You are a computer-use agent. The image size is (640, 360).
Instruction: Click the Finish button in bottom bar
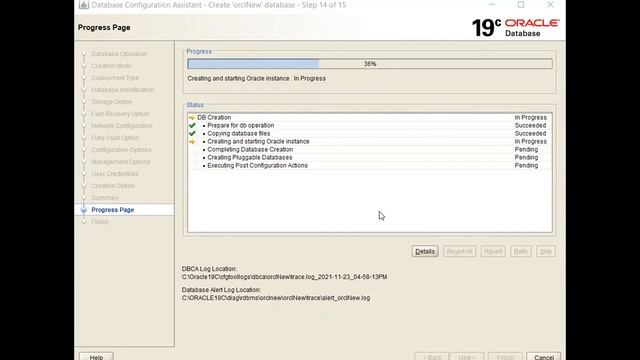point(505,357)
